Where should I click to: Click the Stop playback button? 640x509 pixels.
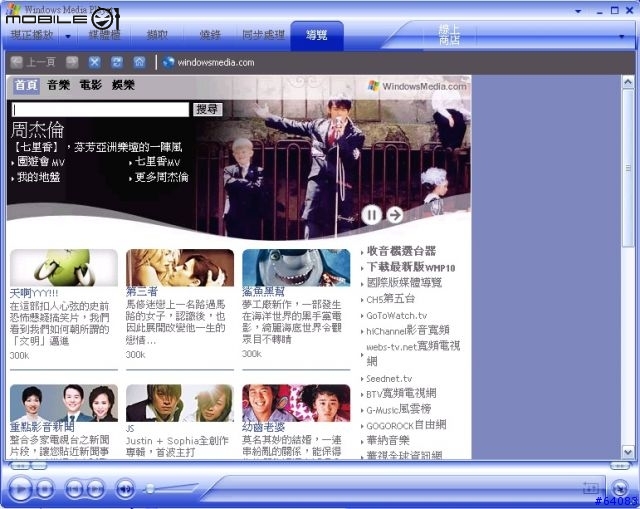click(x=45, y=488)
